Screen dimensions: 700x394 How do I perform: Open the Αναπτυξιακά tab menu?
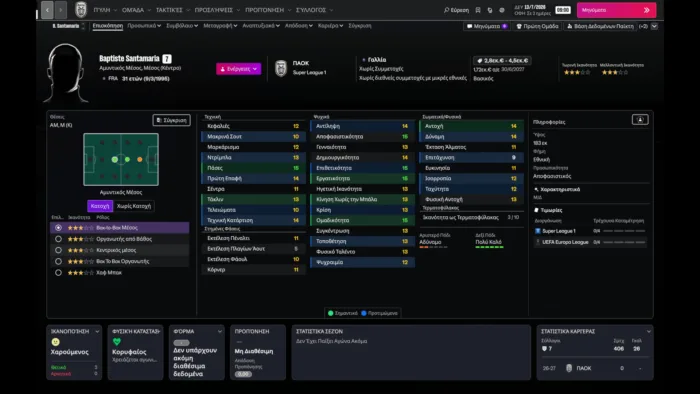click(261, 26)
